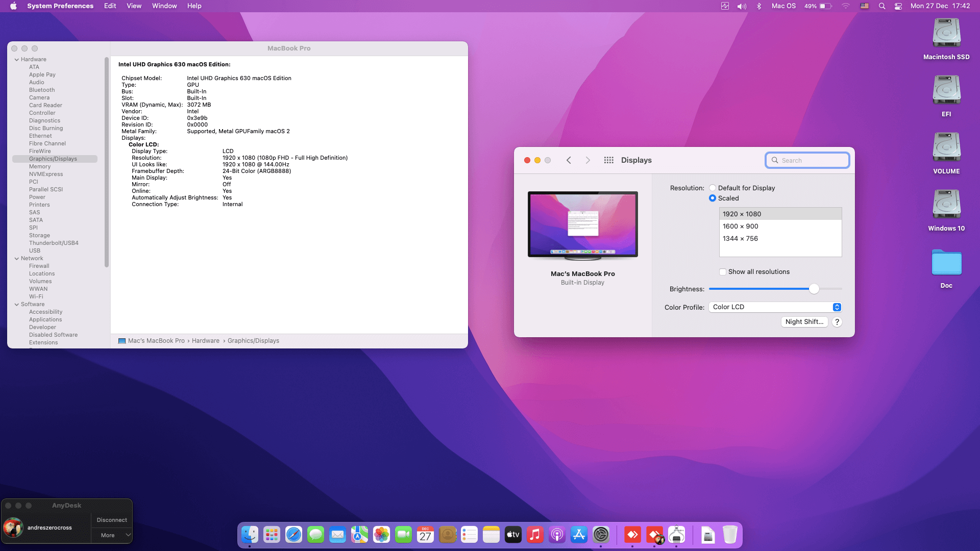Image resolution: width=980 pixels, height=551 pixels.
Task: Open the App Store from the Dock
Action: (579, 535)
